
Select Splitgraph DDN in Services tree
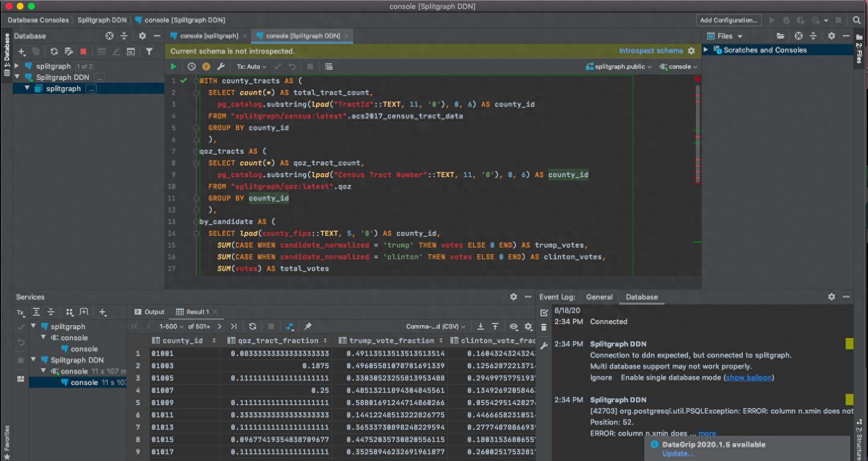77,360
